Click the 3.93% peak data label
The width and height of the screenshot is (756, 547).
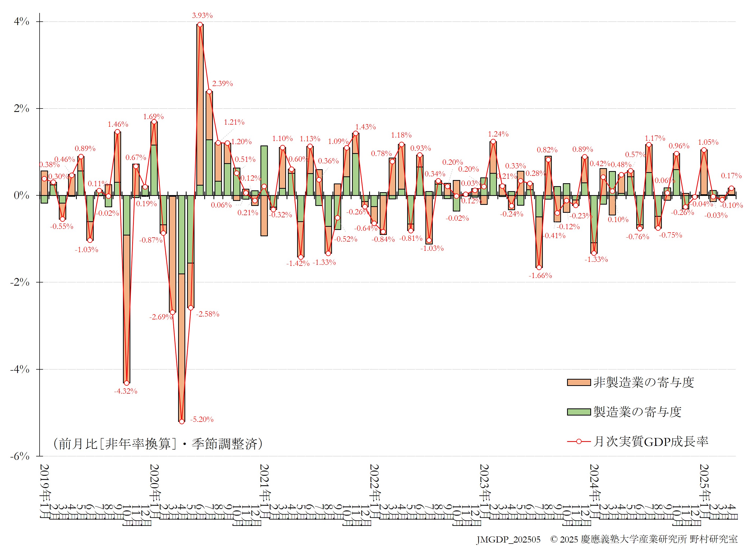click(202, 15)
